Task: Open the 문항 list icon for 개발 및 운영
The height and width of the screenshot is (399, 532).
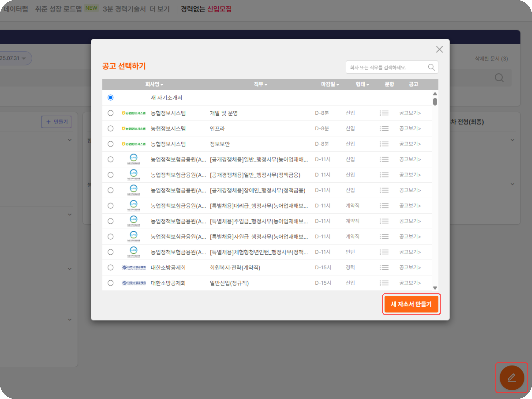Action: (x=384, y=113)
